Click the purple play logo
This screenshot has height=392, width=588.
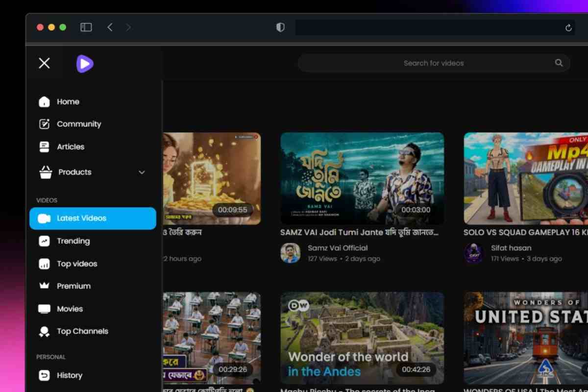[x=85, y=64]
